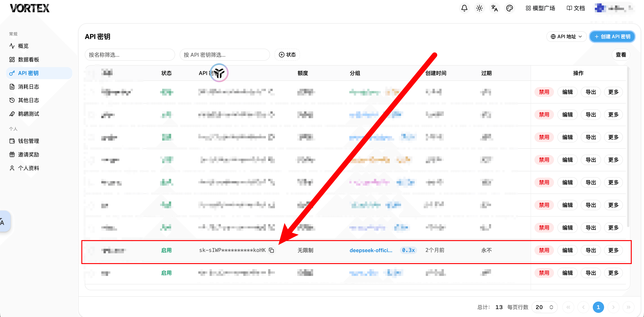The width and height of the screenshot is (644, 317).
Task: Open 消耗日志 usage logs
Action: (x=39, y=87)
